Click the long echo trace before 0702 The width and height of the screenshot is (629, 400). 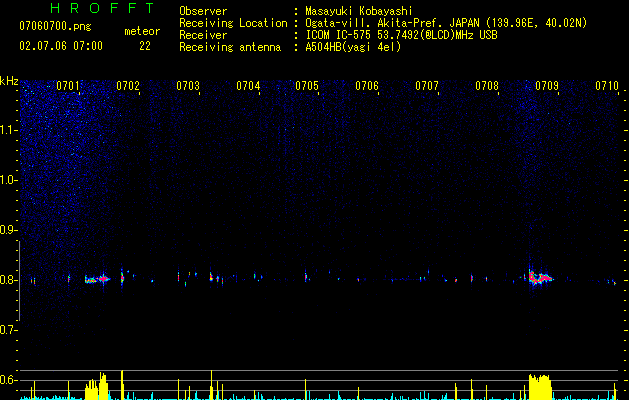(x=97, y=279)
